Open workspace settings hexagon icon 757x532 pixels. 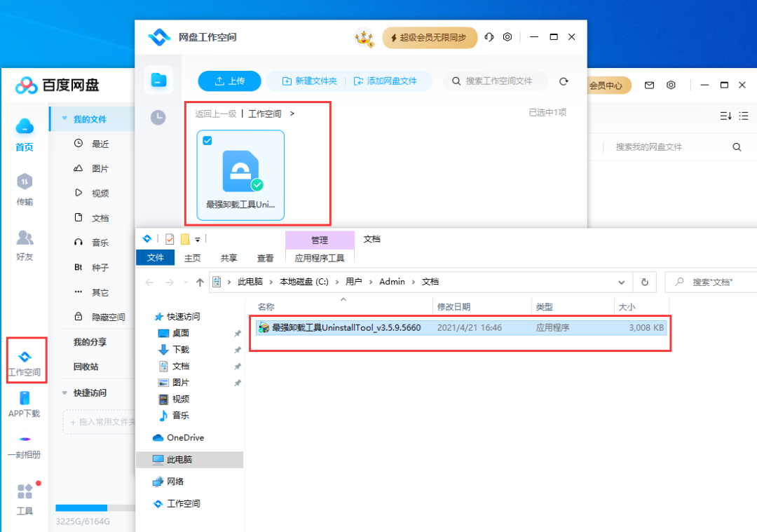click(x=507, y=36)
